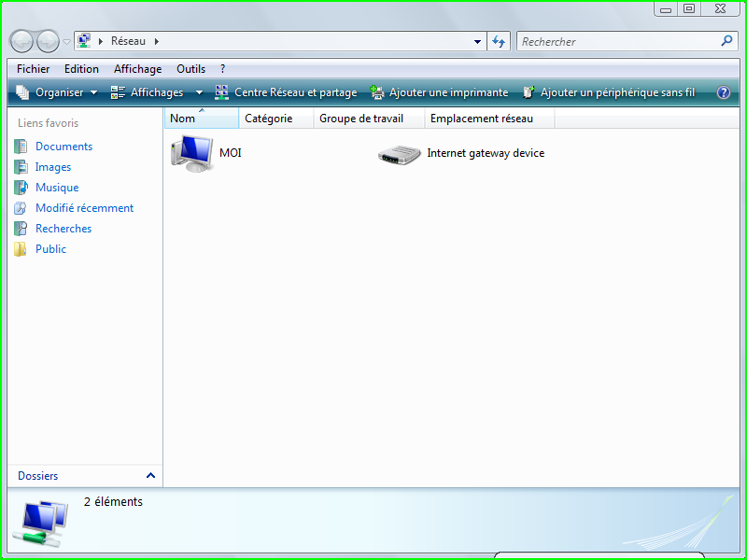Open the Affichage menu
This screenshot has width=747, height=560.
coord(137,69)
